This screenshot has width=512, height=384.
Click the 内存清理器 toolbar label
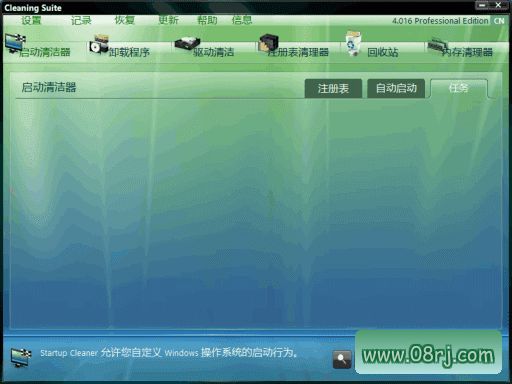click(x=467, y=52)
